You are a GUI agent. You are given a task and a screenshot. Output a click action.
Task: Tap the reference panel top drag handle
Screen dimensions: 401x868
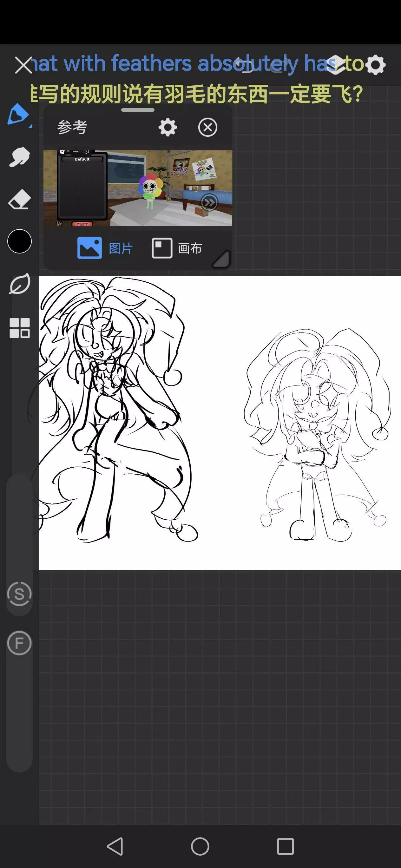(x=138, y=110)
